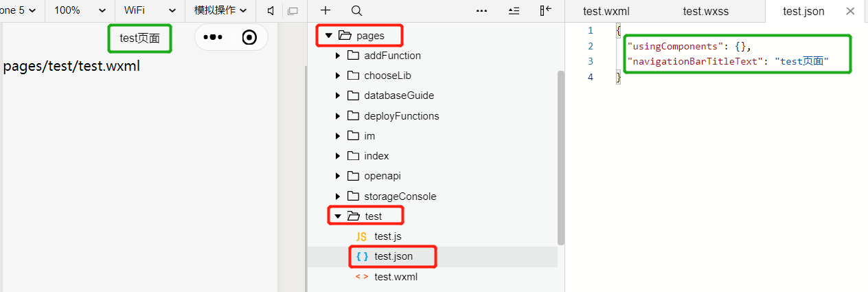Click the plus icon to add a file
Viewport: 868px width, 292px height.
point(325,10)
